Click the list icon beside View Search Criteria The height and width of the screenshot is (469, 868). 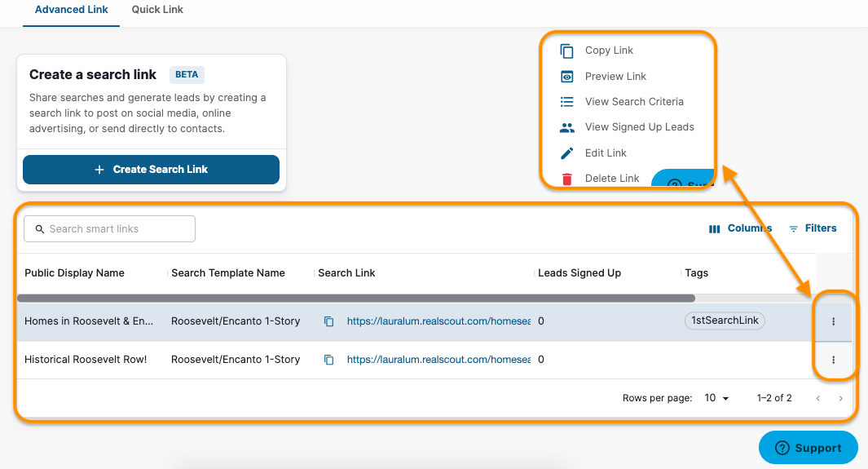[x=567, y=102]
